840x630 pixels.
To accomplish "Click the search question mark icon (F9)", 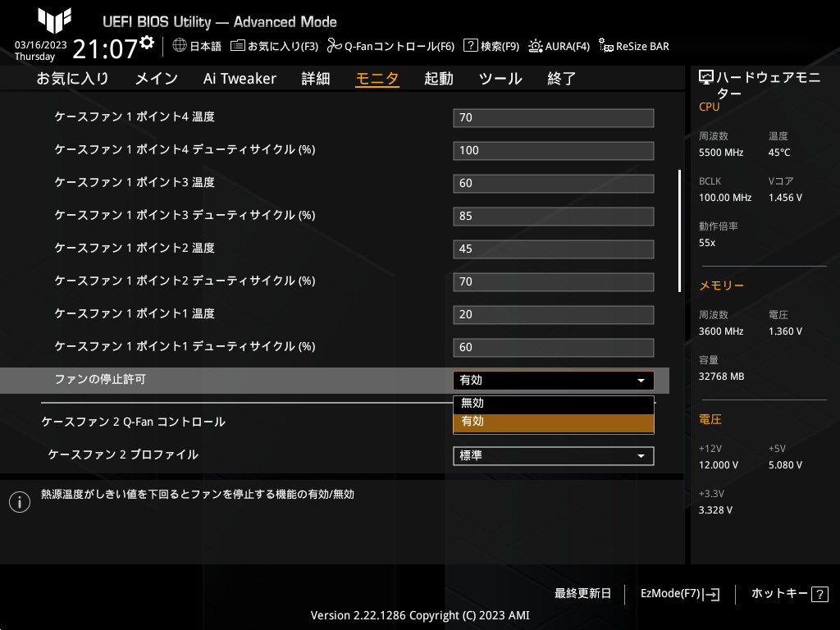I will click(x=470, y=46).
